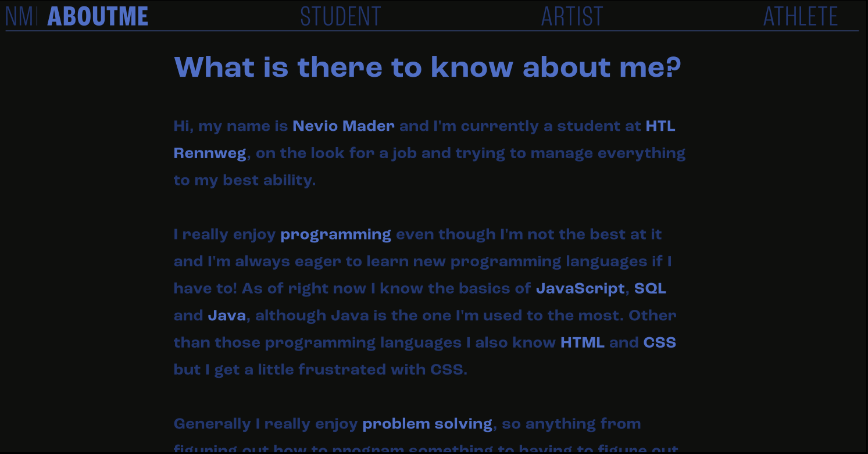Viewport: 868px width, 454px height.
Task: Click the NM logo in the header
Action: (x=21, y=16)
